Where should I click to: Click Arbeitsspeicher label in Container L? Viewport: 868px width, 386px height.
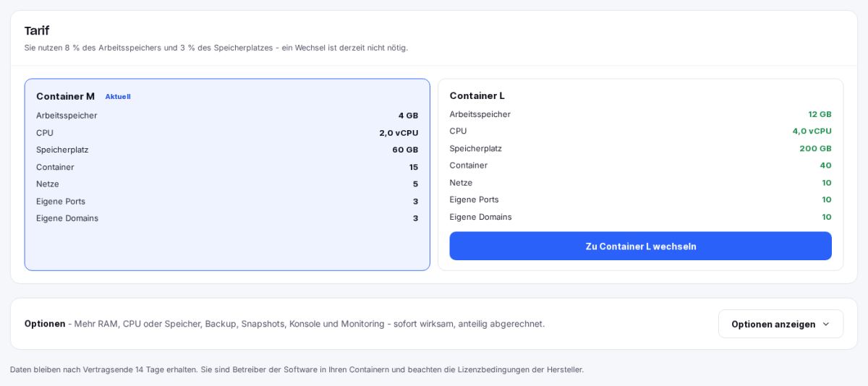[x=480, y=114]
